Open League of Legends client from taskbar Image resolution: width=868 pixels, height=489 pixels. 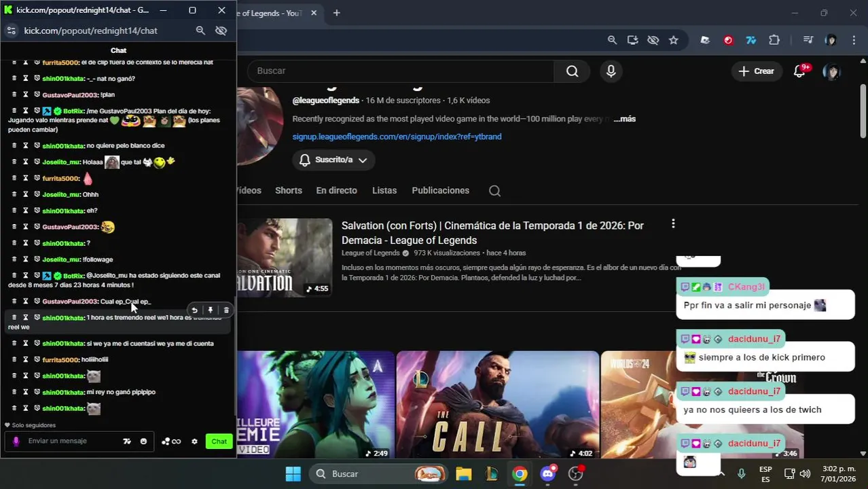pyautogui.click(x=492, y=473)
